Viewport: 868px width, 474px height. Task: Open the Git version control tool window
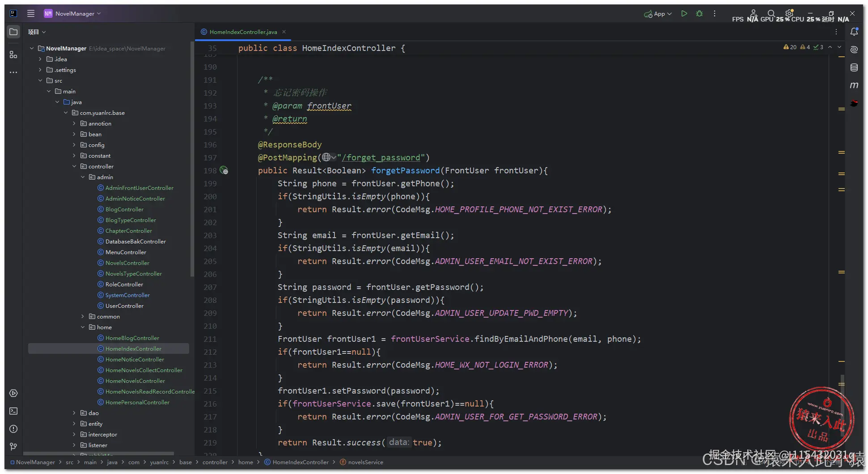(x=13, y=447)
